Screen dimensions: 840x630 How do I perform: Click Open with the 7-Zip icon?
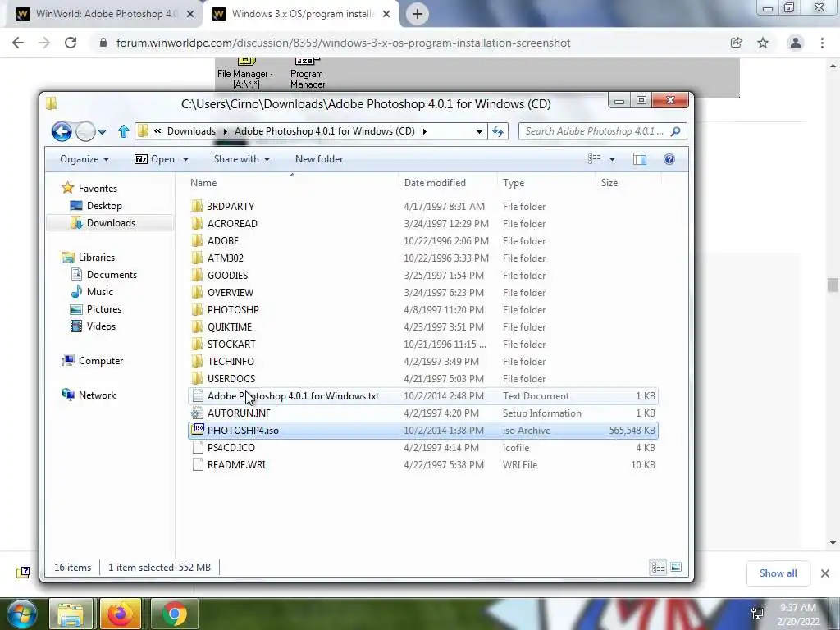tap(154, 159)
